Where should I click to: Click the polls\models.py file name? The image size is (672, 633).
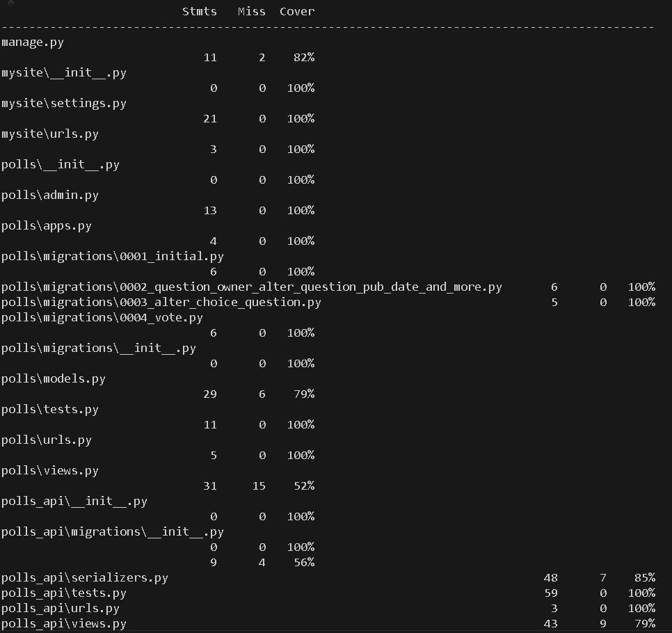click(x=54, y=379)
